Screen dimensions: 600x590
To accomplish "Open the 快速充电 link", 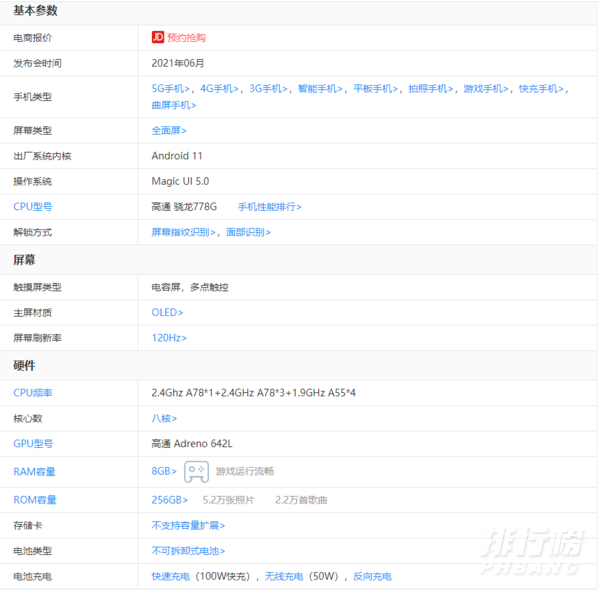I will coord(171,577).
